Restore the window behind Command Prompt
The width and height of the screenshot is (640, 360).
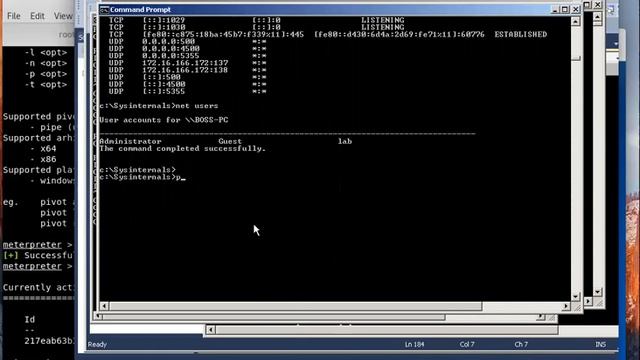587,4
